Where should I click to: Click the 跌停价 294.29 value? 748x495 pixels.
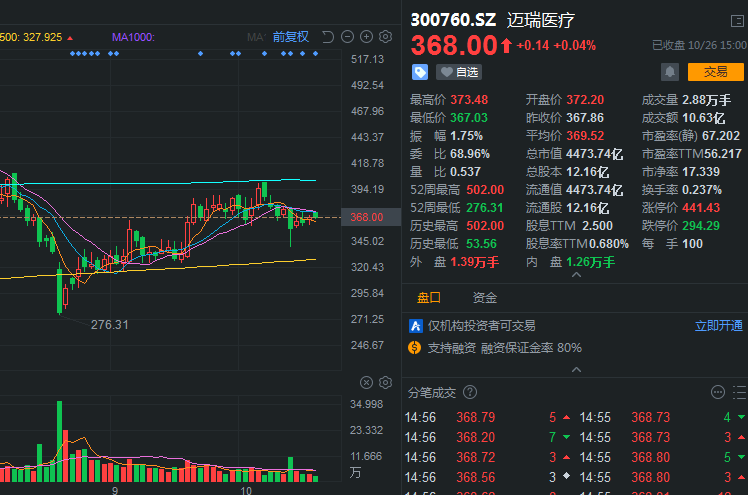[x=701, y=226]
